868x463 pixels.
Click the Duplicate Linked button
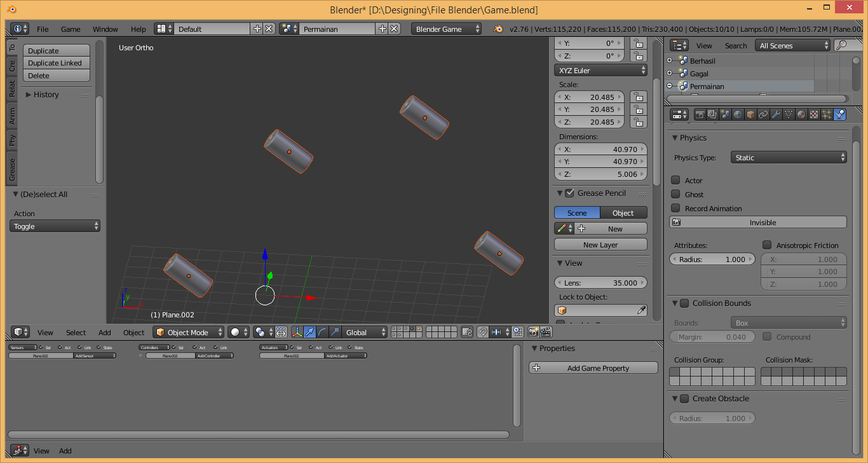coord(55,63)
